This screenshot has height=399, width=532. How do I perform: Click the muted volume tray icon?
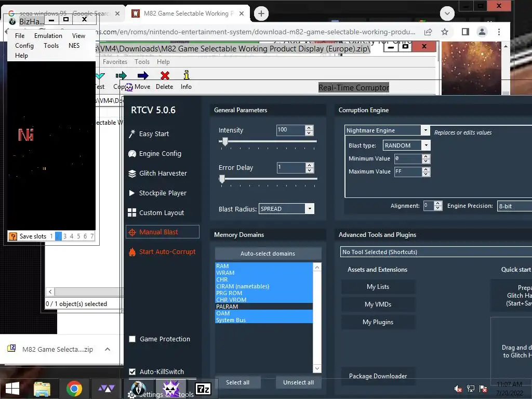[x=458, y=389]
